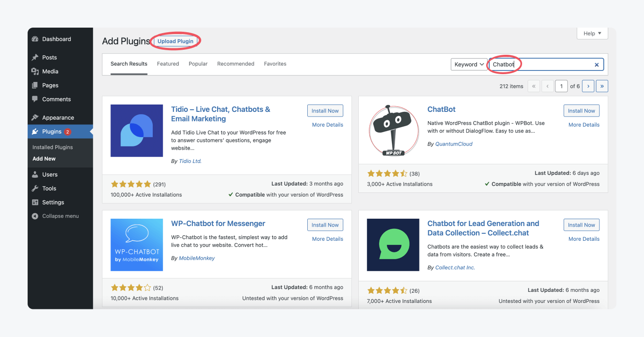This screenshot has width=644, height=337.
Task: Select the Media library icon
Action: (36, 71)
